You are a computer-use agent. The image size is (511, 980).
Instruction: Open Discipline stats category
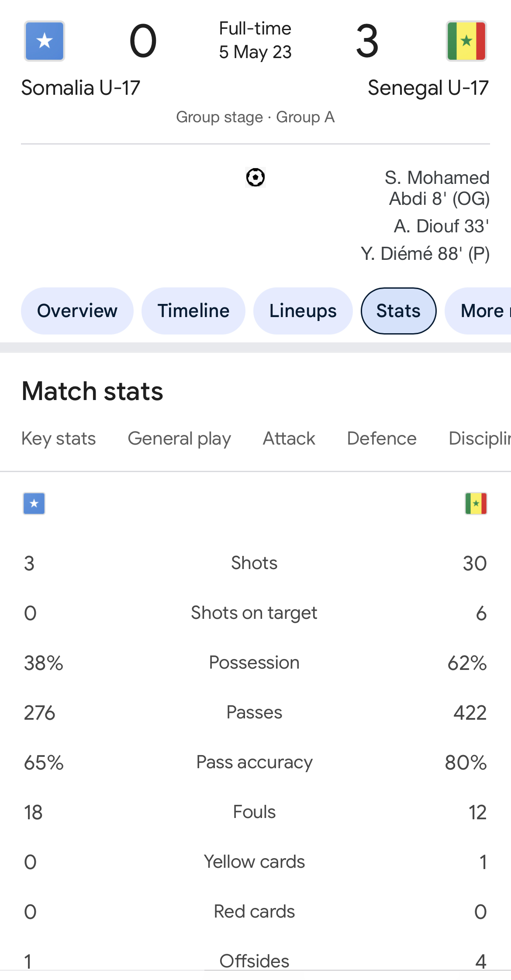coord(480,438)
